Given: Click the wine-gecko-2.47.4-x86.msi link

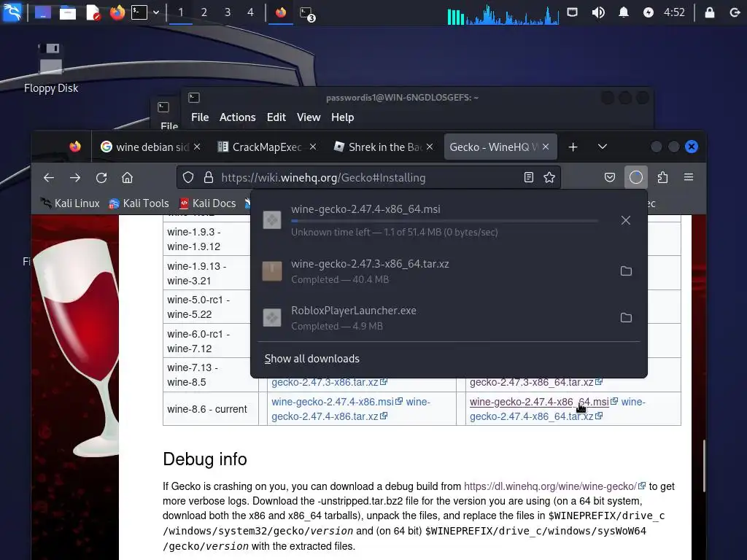Looking at the screenshot, I should [333, 402].
